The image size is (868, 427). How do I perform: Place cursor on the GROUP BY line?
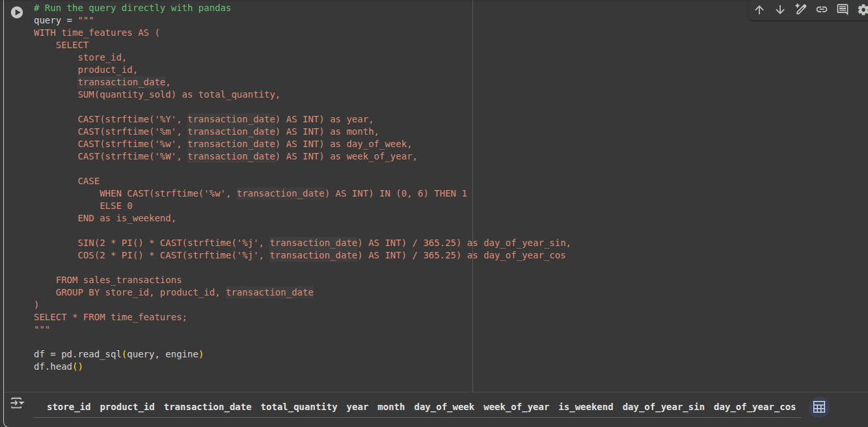[x=184, y=292]
